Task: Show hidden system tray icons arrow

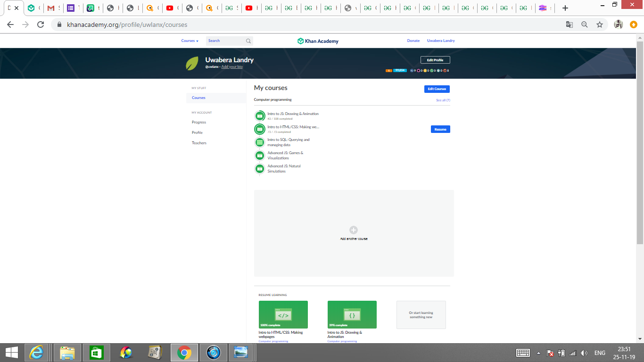Action: pyautogui.click(x=538, y=353)
